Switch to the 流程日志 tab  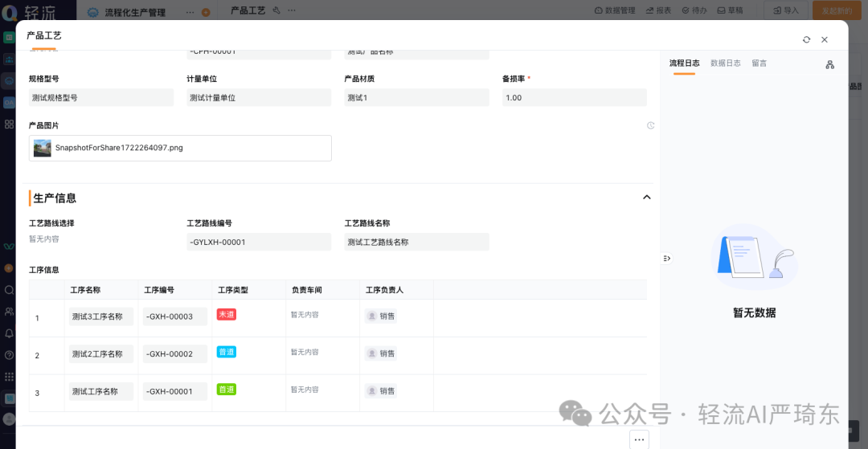pos(684,63)
